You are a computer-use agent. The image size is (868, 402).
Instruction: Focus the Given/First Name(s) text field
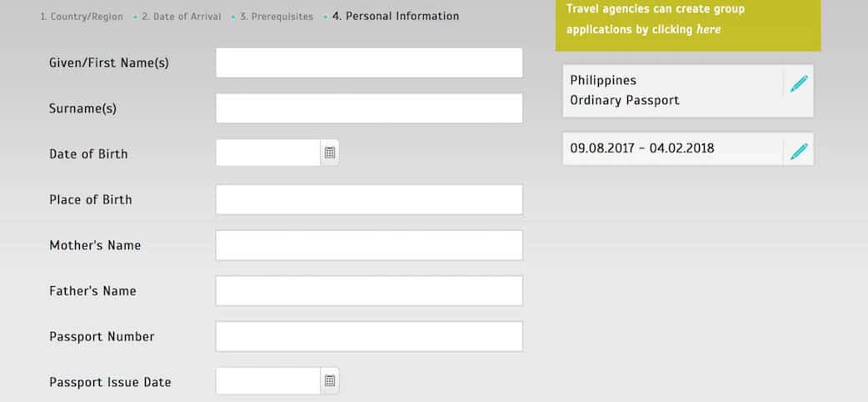coord(369,63)
